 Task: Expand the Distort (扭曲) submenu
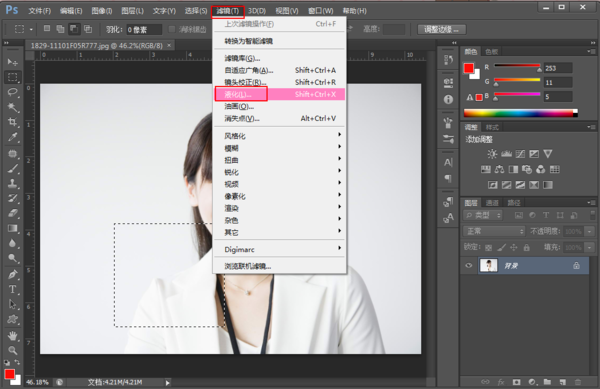280,160
